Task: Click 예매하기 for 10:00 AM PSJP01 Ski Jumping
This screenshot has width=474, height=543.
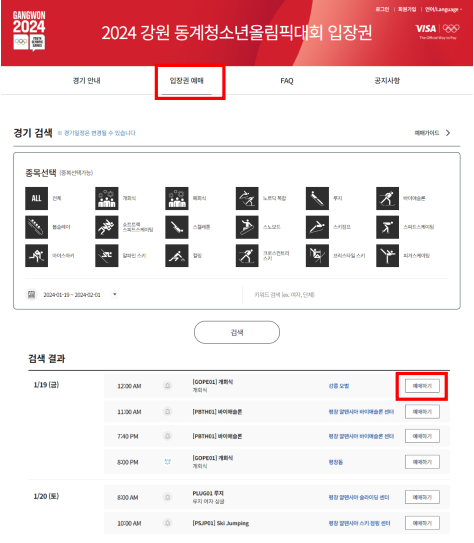Action: [422, 523]
